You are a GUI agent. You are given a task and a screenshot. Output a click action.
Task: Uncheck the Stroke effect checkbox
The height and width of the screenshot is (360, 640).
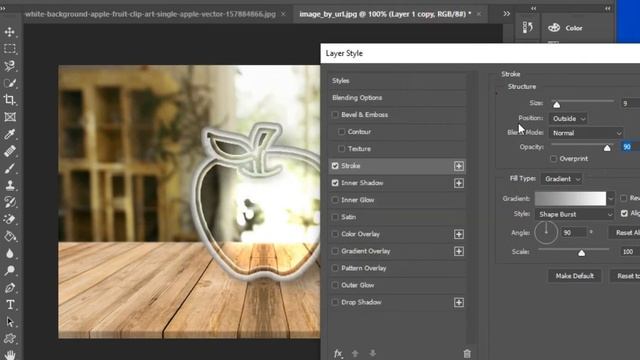click(335, 166)
